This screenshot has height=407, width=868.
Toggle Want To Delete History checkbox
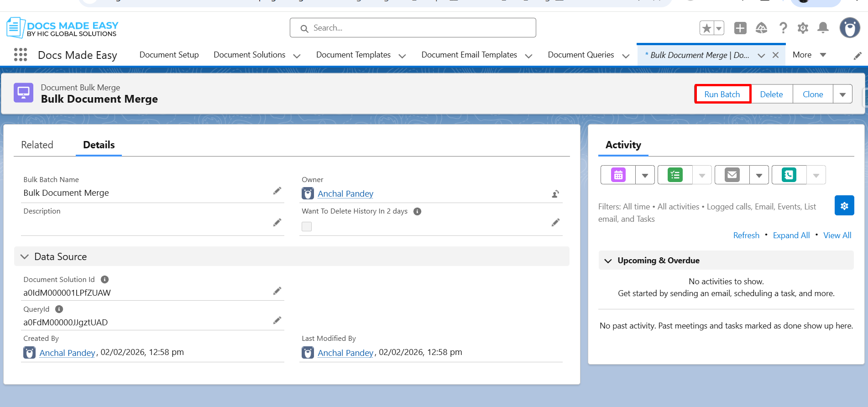[307, 226]
